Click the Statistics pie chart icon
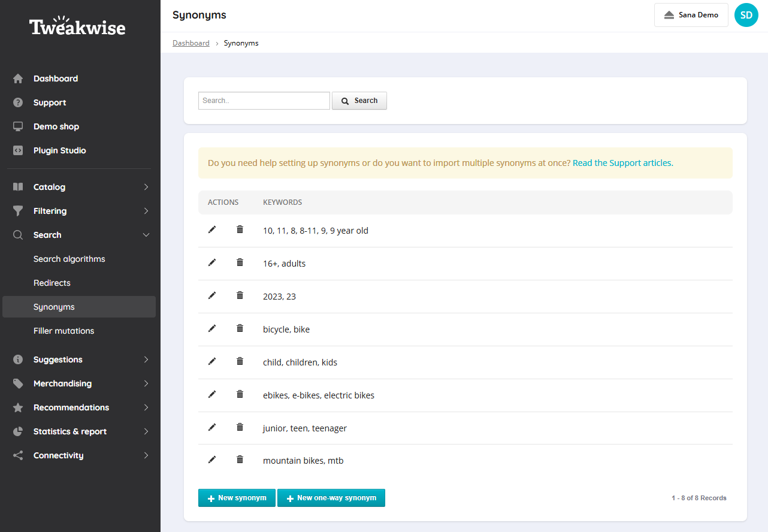The image size is (768, 532). (18, 431)
